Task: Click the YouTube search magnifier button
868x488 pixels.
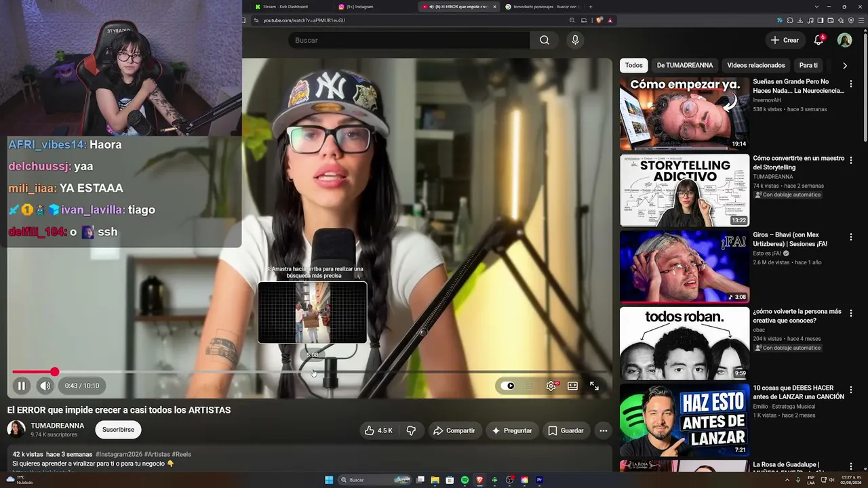Action: (x=545, y=40)
